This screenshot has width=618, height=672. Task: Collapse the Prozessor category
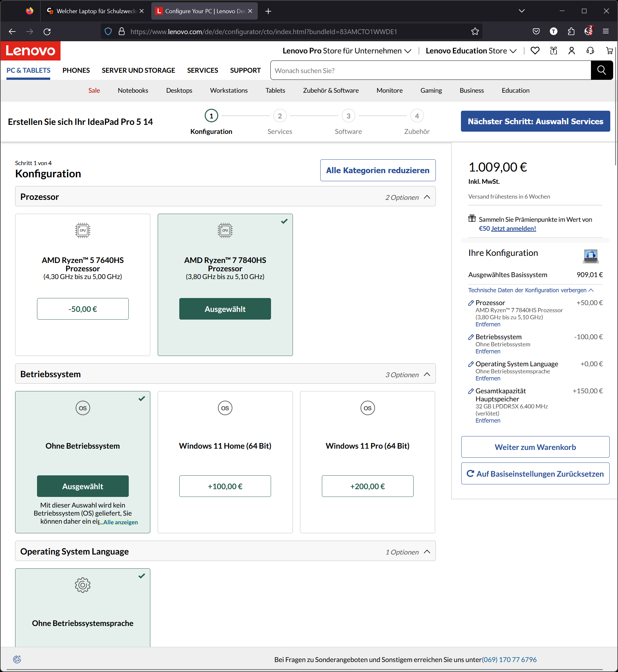coord(427,197)
